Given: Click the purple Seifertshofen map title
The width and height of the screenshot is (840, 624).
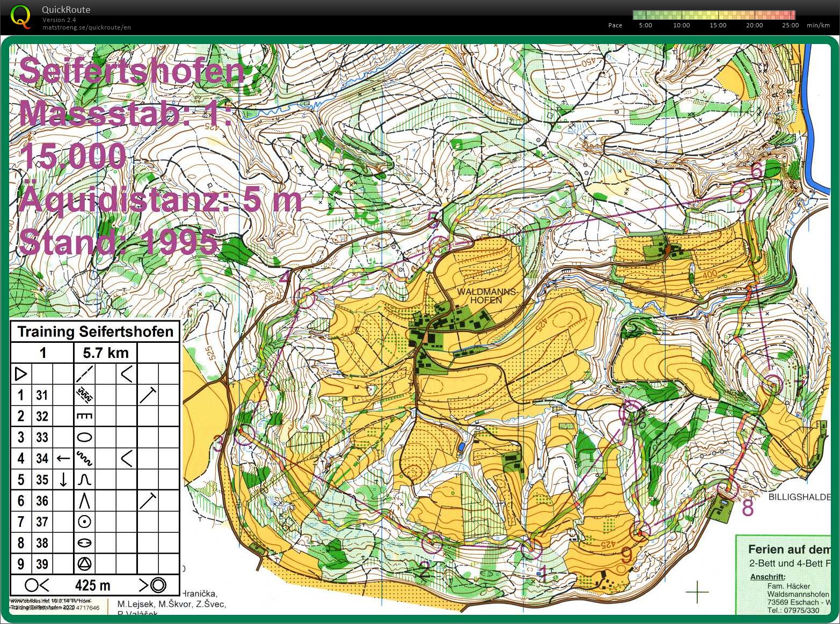Looking at the screenshot, I should coord(132,71).
